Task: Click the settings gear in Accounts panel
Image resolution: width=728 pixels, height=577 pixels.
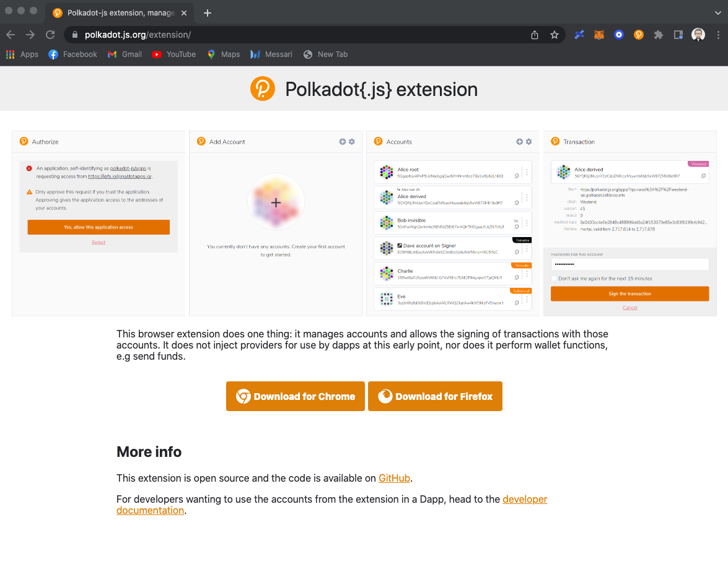Action: tap(528, 142)
